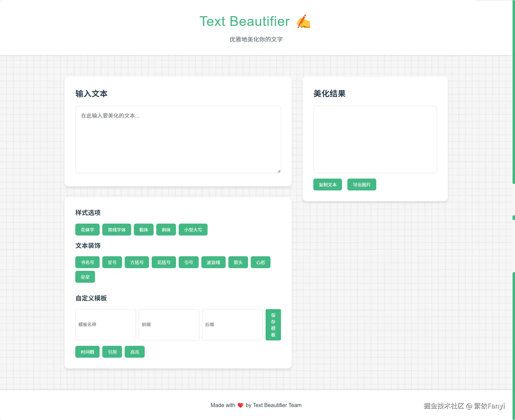Click footer text 'by Text Beautifier Team'
The image size is (515, 420).
273,405
